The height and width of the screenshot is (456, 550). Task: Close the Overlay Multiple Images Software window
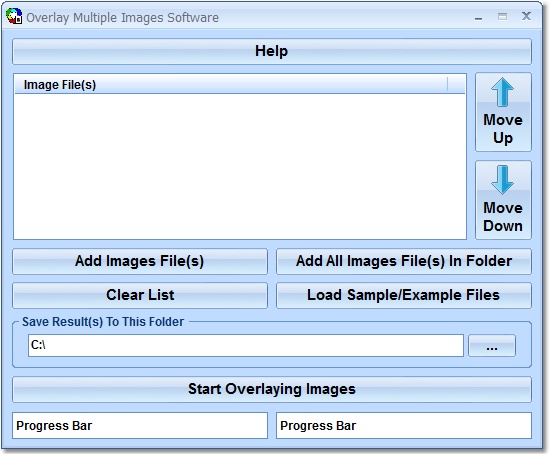(526, 16)
